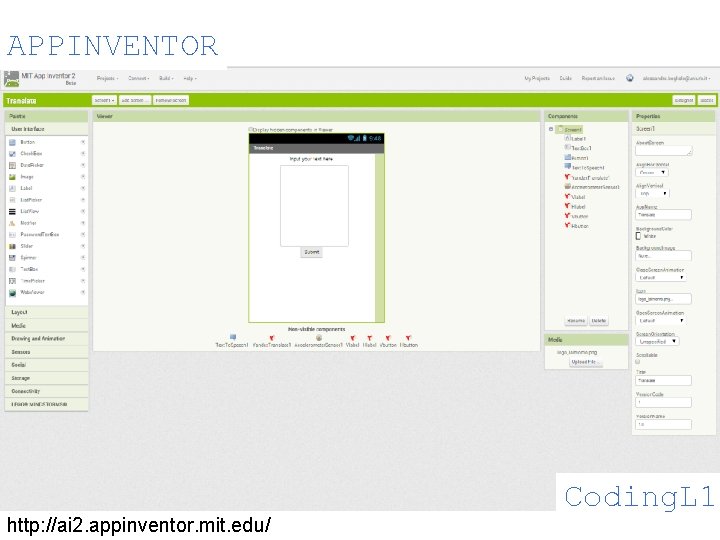
Task: Switch to the Designer view
Action: [x=684, y=100]
